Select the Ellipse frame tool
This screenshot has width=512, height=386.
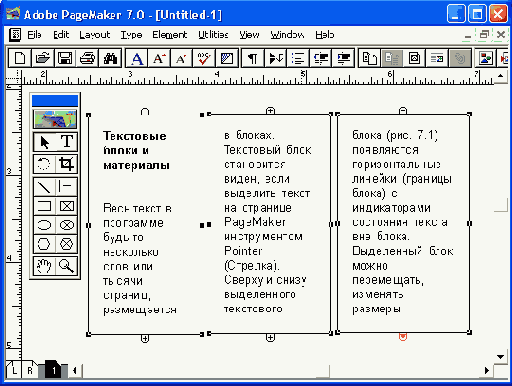[66, 225]
